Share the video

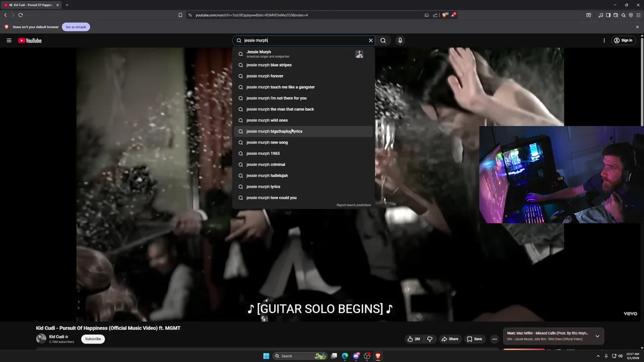450,339
